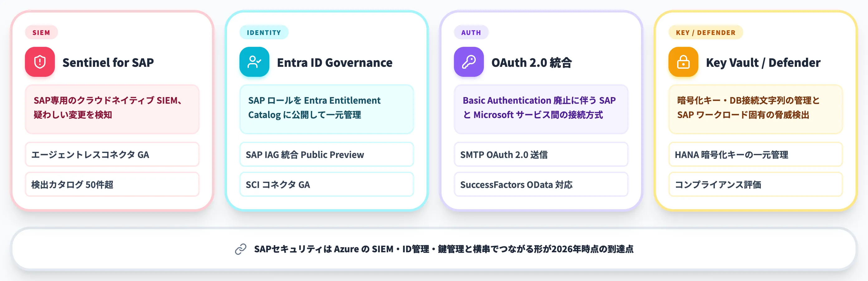Select the SCI コネクタ GA item
Viewport: 868px width, 281px height.
tap(326, 185)
